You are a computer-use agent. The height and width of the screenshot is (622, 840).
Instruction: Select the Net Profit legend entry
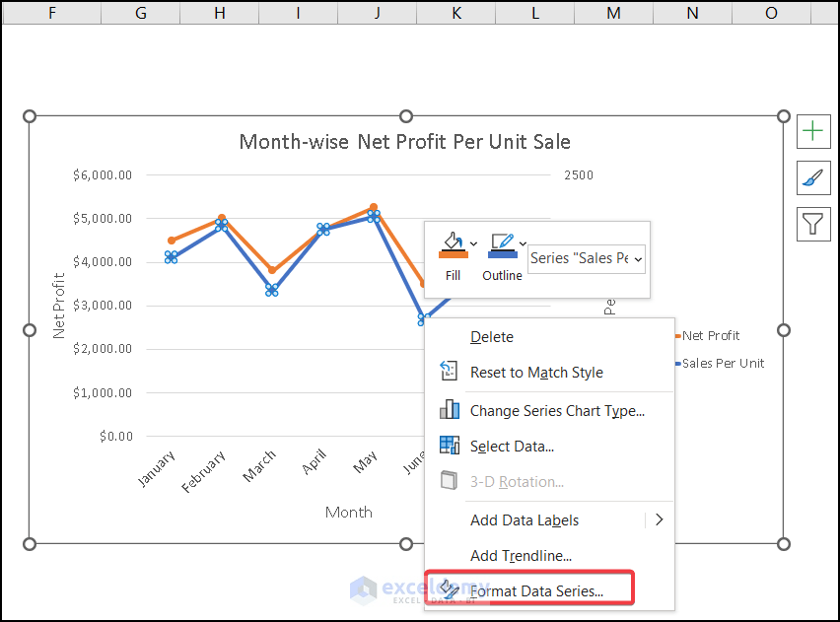point(710,335)
